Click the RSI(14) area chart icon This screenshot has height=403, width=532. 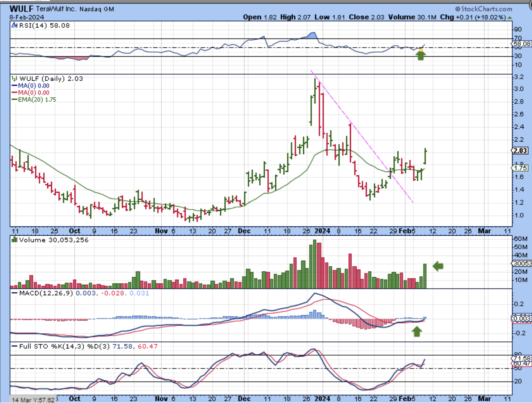14,25
